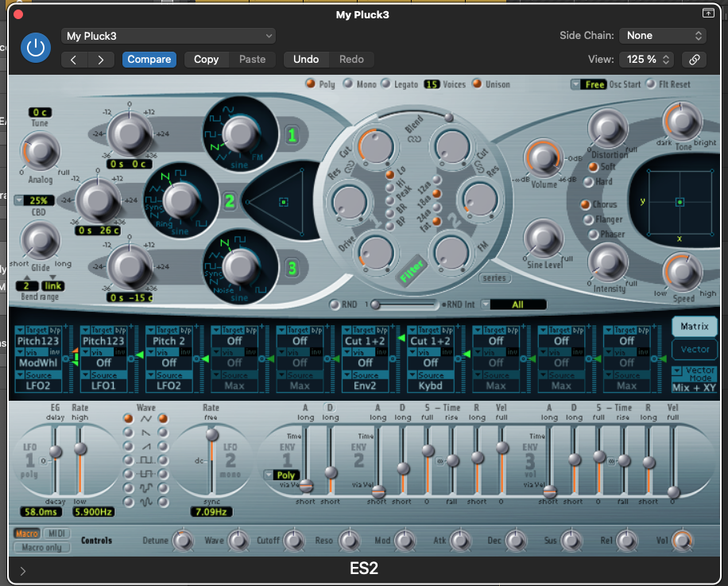Screen dimensions: 728x586
Task: Select the Phaser effect
Action: click(593, 234)
